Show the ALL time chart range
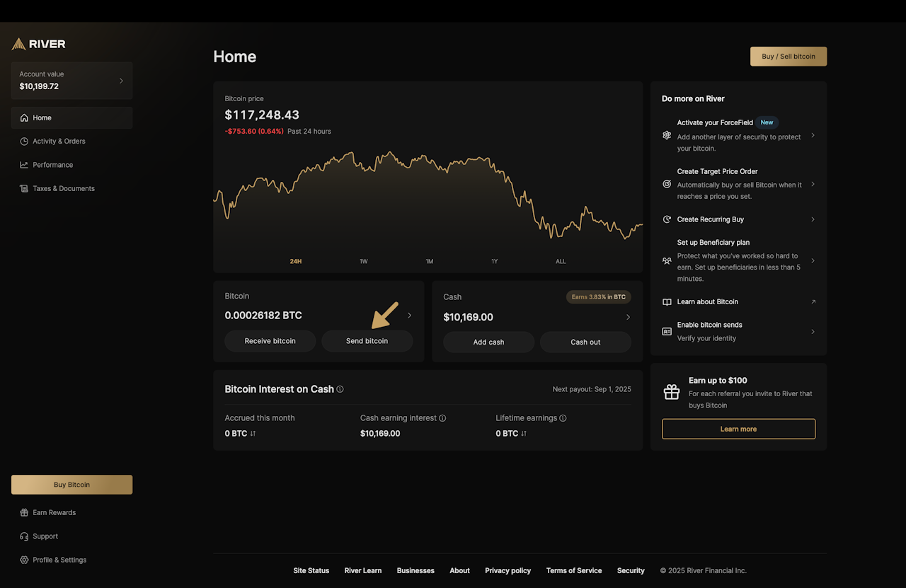The width and height of the screenshot is (906, 588). click(x=561, y=262)
